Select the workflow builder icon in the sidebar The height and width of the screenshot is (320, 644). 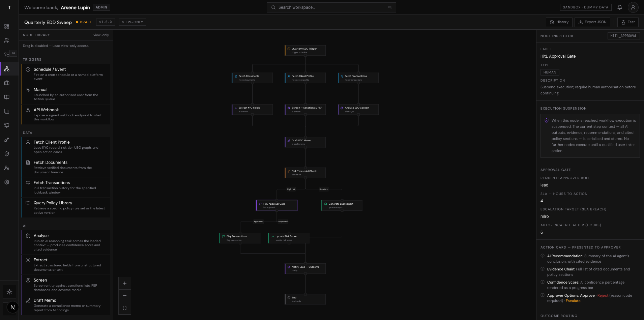coord(6,69)
